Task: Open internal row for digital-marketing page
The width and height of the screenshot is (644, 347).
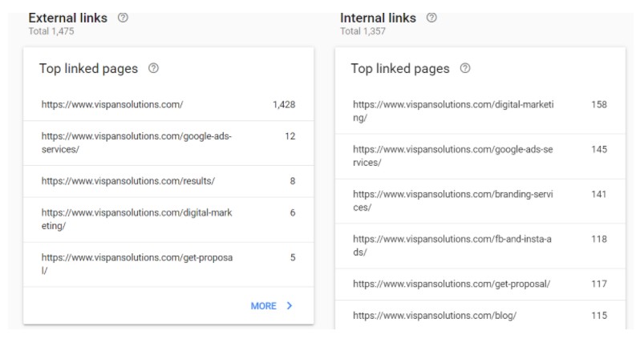Action: coord(480,111)
